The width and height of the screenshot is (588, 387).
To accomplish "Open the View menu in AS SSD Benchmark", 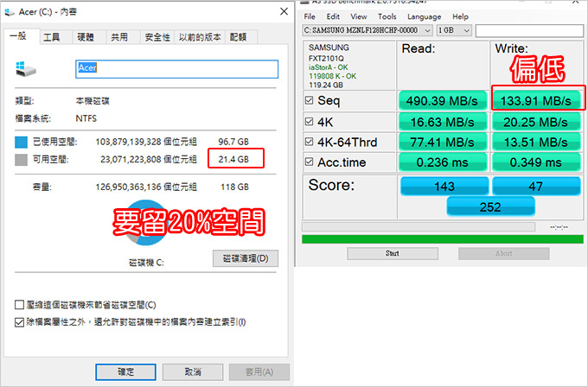I will tap(359, 16).
